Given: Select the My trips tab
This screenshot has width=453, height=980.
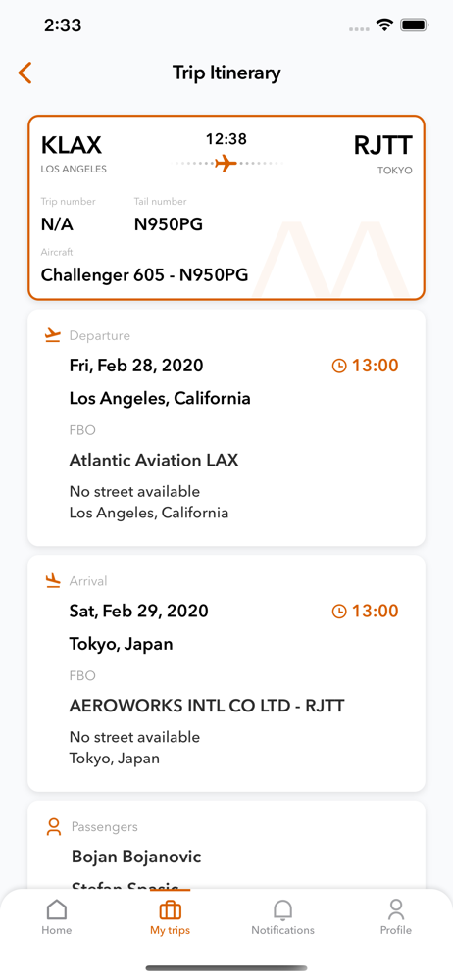Looking at the screenshot, I should [x=171, y=917].
